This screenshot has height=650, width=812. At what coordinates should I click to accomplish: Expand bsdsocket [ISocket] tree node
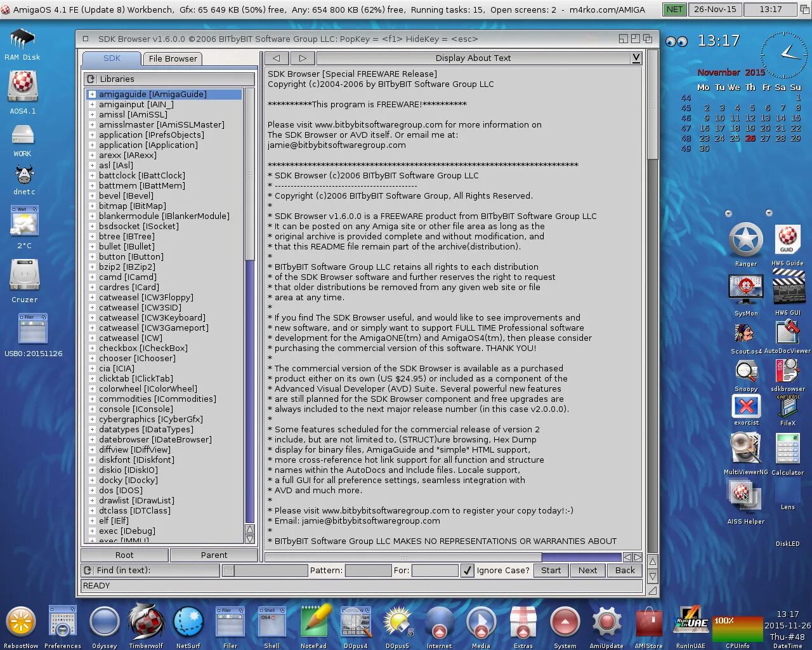click(92, 226)
